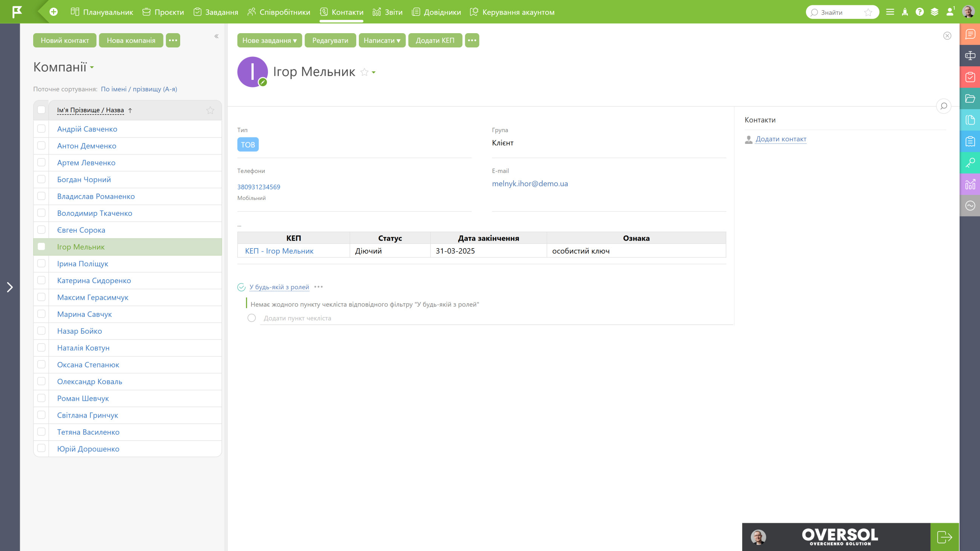Open the user avatar in top right
This screenshot has width=980, height=551.
(968, 12)
